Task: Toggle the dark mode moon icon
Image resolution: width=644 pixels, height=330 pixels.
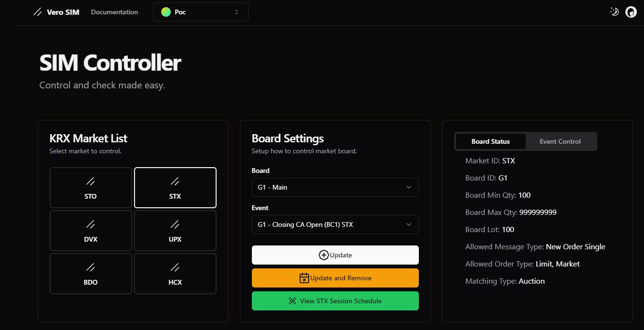Action: 614,12
